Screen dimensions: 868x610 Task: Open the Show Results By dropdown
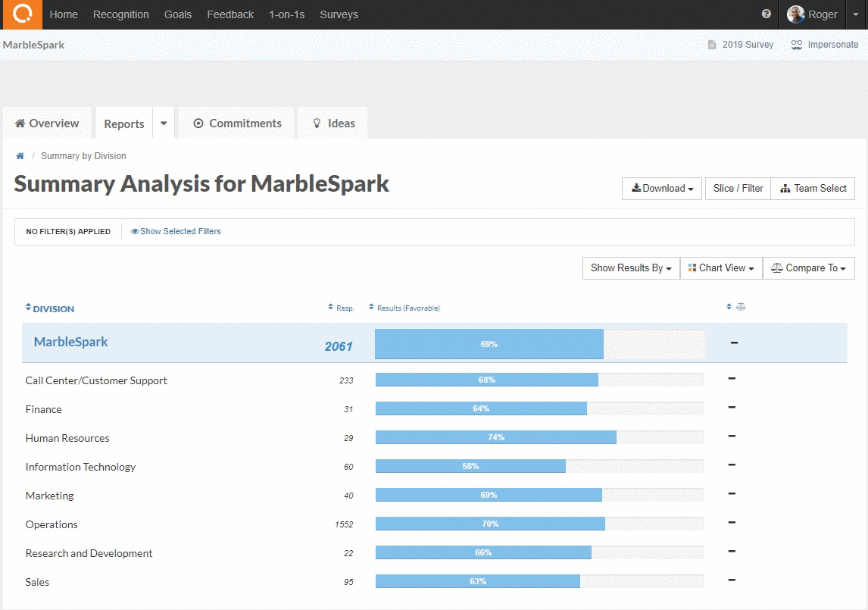631,268
